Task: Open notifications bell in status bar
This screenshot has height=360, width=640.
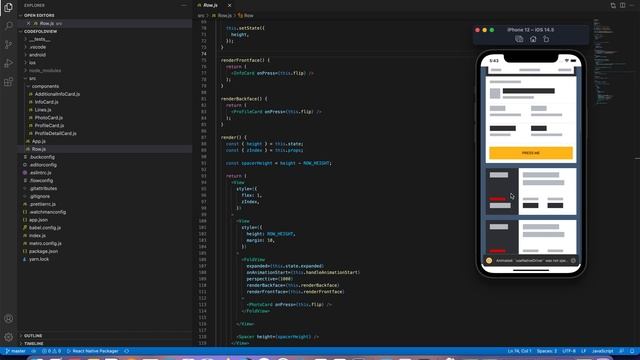Action: coord(632,351)
